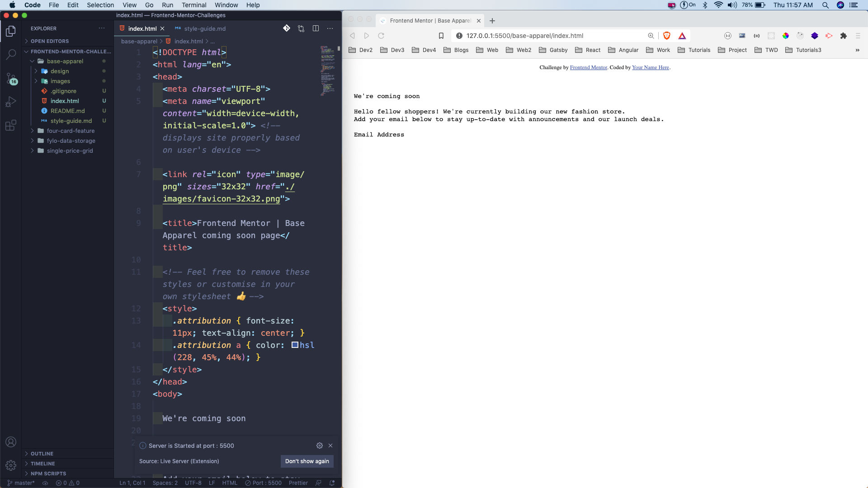Open README.md in the file explorer
Viewport: 868px width, 488px height.
[x=68, y=111]
